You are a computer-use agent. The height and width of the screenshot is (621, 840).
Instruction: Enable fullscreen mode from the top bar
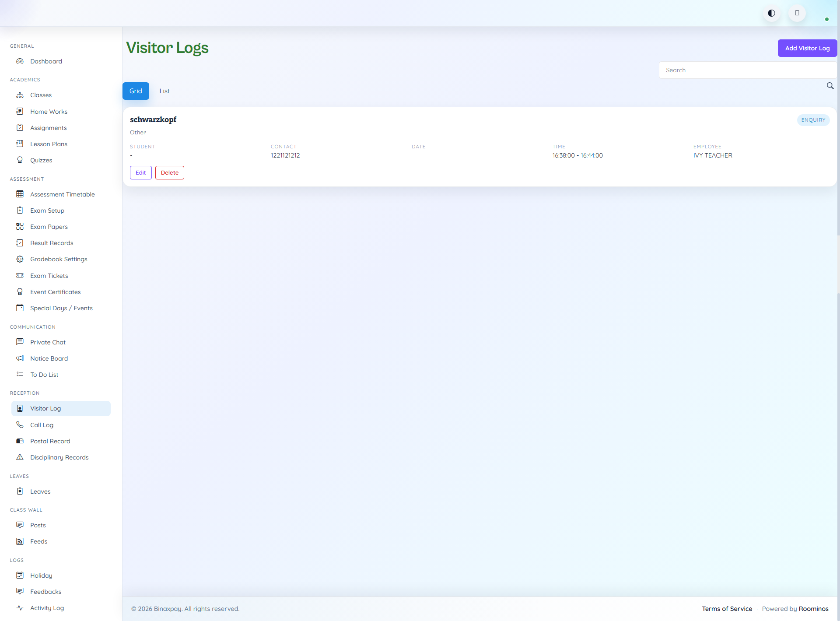[797, 13]
